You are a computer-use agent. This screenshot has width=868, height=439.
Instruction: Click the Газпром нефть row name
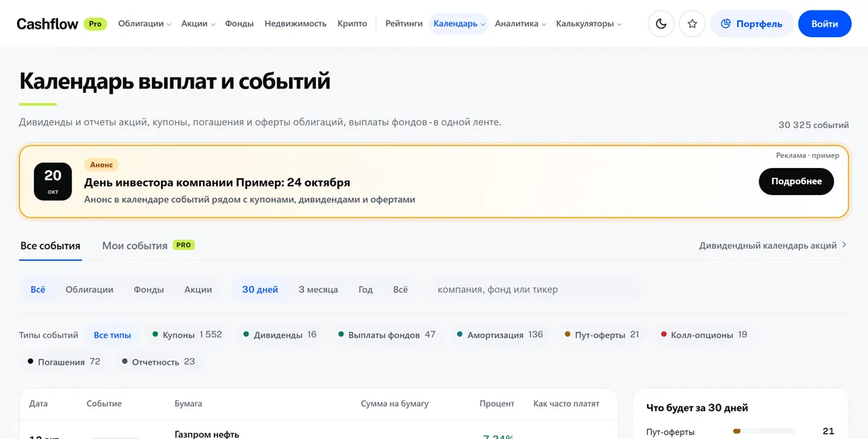(x=206, y=434)
